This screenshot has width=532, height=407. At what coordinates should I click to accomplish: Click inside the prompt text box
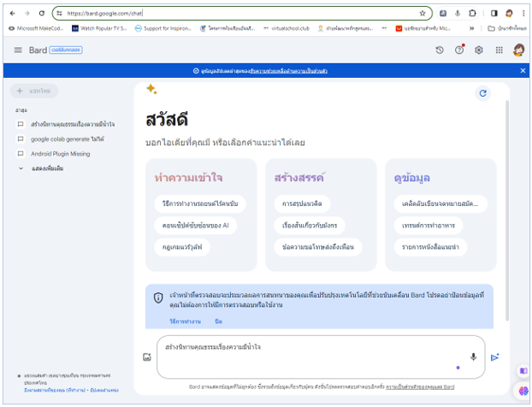tap(321, 357)
